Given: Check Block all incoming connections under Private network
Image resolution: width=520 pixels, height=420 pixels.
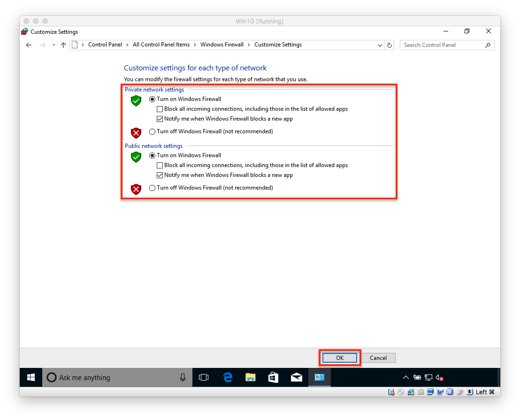Looking at the screenshot, I should tap(160, 109).
